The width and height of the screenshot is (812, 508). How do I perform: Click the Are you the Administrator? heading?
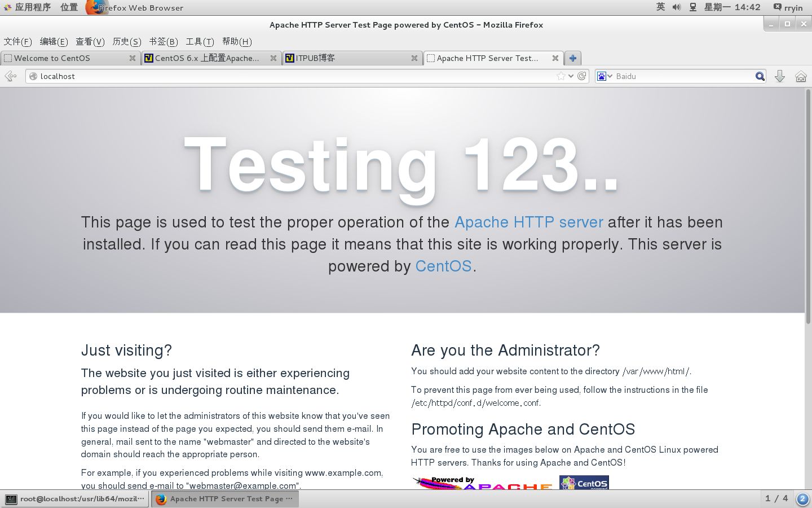(x=505, y=351)
